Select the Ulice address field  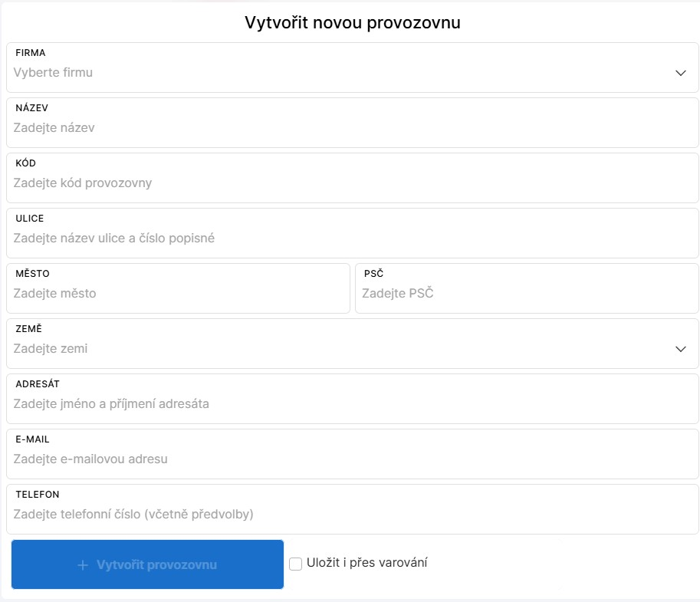click(353, 238)
